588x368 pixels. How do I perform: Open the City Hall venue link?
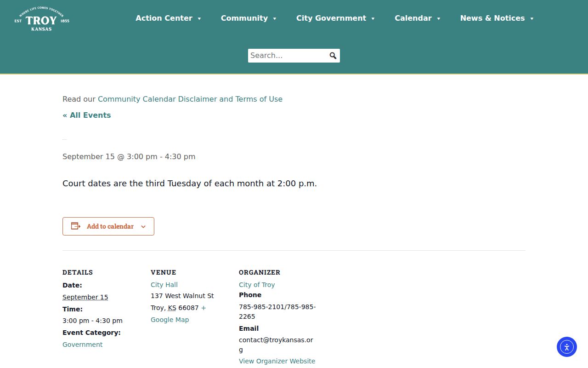[x=164, y=285]
